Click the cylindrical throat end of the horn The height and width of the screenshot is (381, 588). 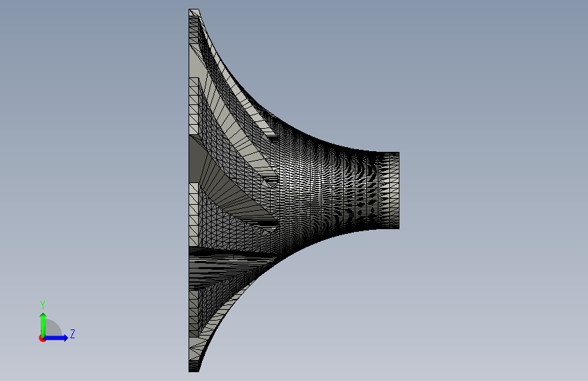point(389,190)
